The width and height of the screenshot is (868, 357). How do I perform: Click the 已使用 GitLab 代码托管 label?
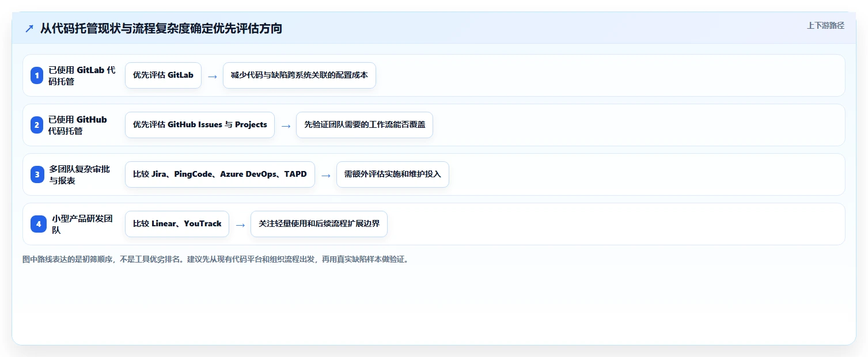[x=82, y=75]
